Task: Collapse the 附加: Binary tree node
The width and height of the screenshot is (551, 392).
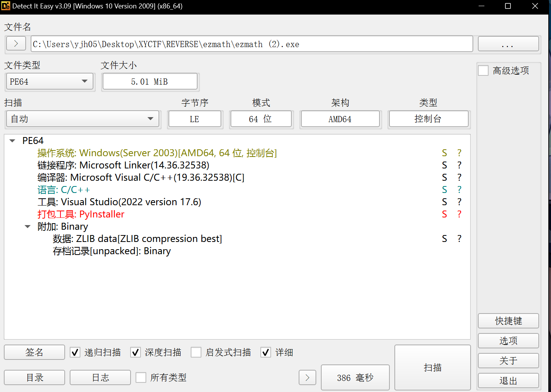Action: pos(27,226)
